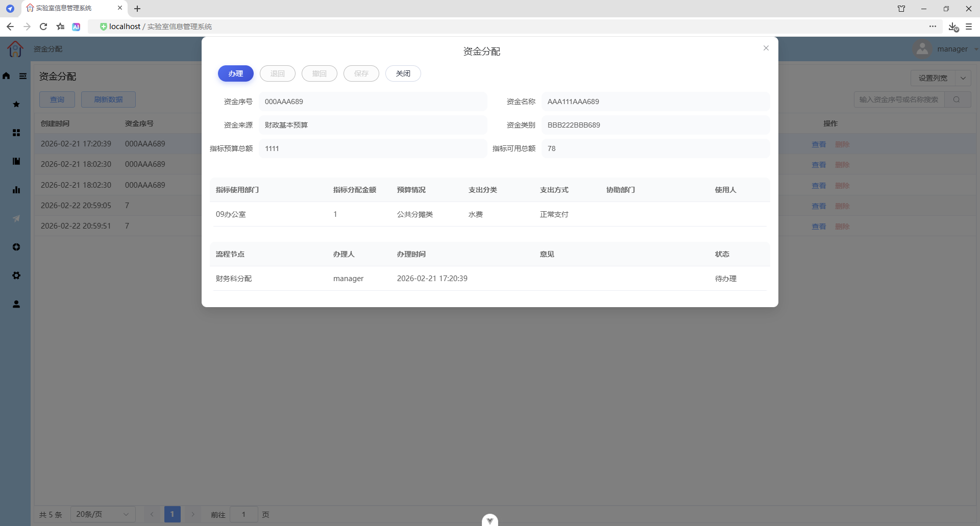
Task: Open the books library icon in the sidebar
Action: pos(16,161)
